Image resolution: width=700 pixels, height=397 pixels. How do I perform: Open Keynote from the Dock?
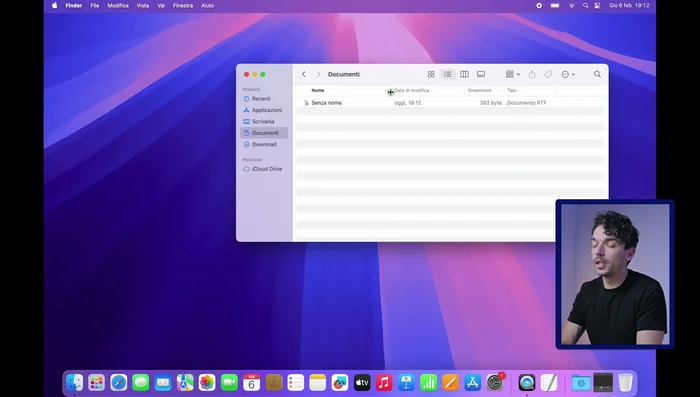tap(406, 383)
